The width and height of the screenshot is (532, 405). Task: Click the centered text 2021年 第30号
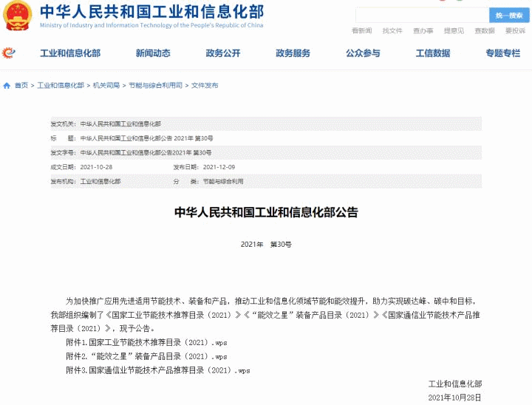point(266,245)
